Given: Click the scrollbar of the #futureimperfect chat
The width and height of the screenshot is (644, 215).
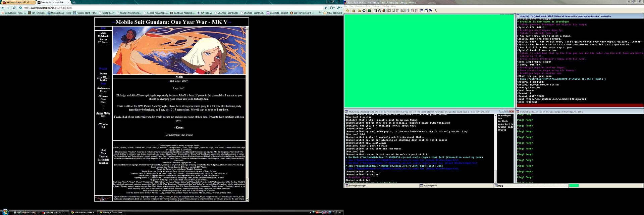Looking at the screenshot, I should point(495,148).
